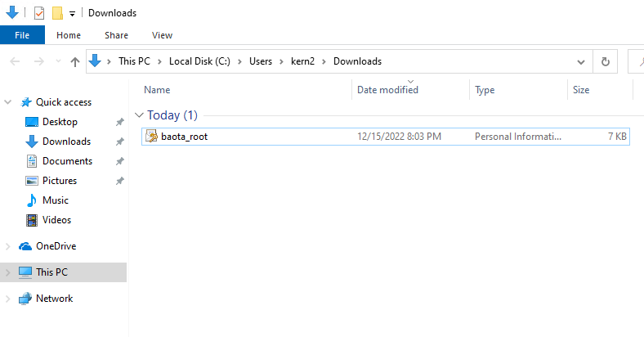Image resolution: width=644 pixels, height=337 pixels.
Task: Click the New folder icon in quick access toolbar
Action: [x=57, y=13]
